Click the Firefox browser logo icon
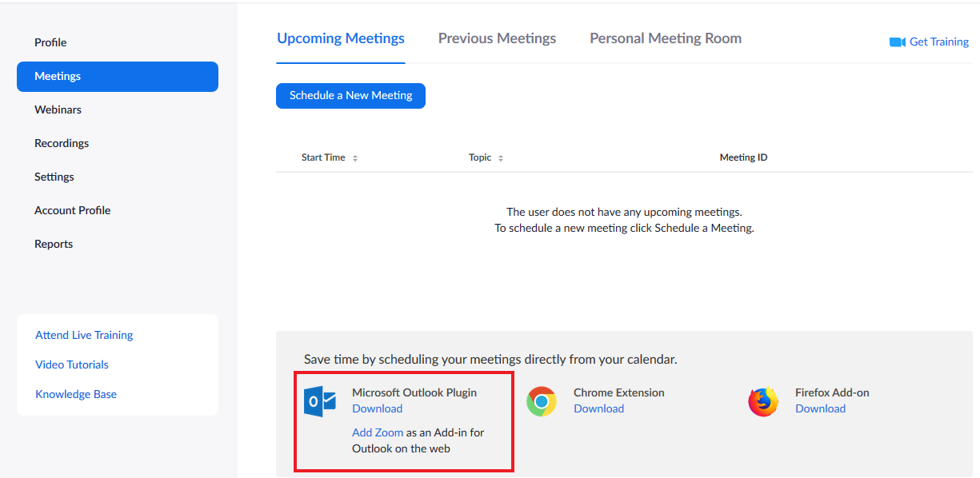Viewport: 980px width, 478px height. (x=763, y=401)
